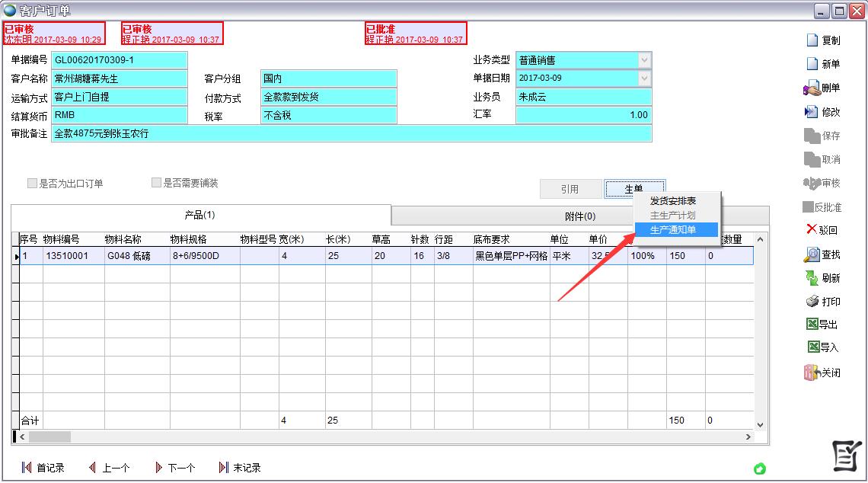
Task: Print the order via the 打印 icon
Action: tap(826, 300)
